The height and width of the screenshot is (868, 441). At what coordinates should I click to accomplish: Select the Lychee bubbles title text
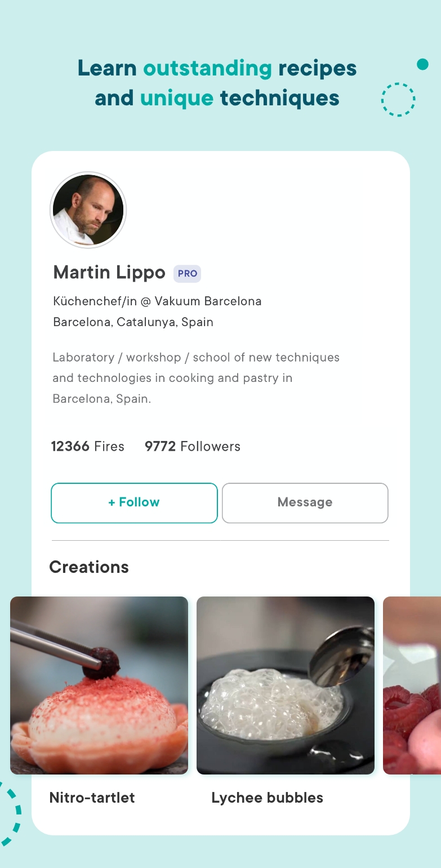[x=267, y=798]
